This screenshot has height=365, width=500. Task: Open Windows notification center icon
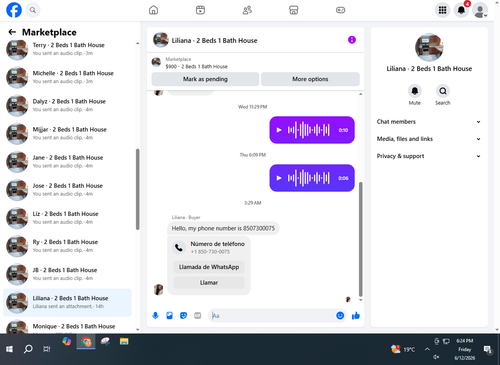[x=488, y=349]
